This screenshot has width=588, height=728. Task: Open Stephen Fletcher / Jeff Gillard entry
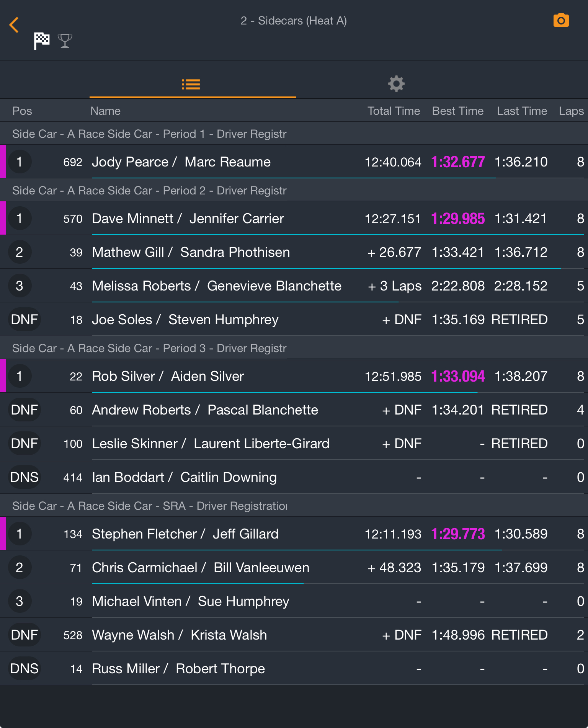pyautogui.click(x=294, y=534)
